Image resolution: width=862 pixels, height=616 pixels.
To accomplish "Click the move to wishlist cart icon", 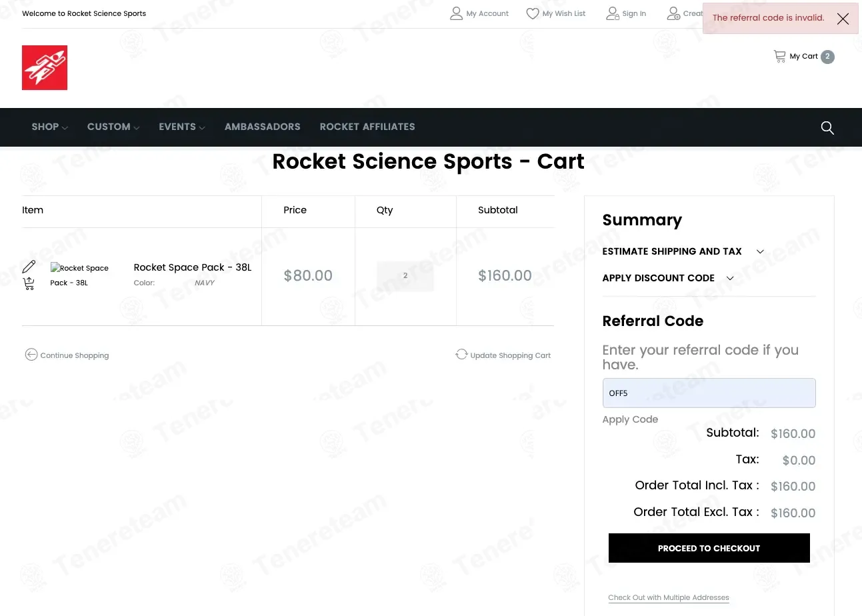I will coord(29,284).
